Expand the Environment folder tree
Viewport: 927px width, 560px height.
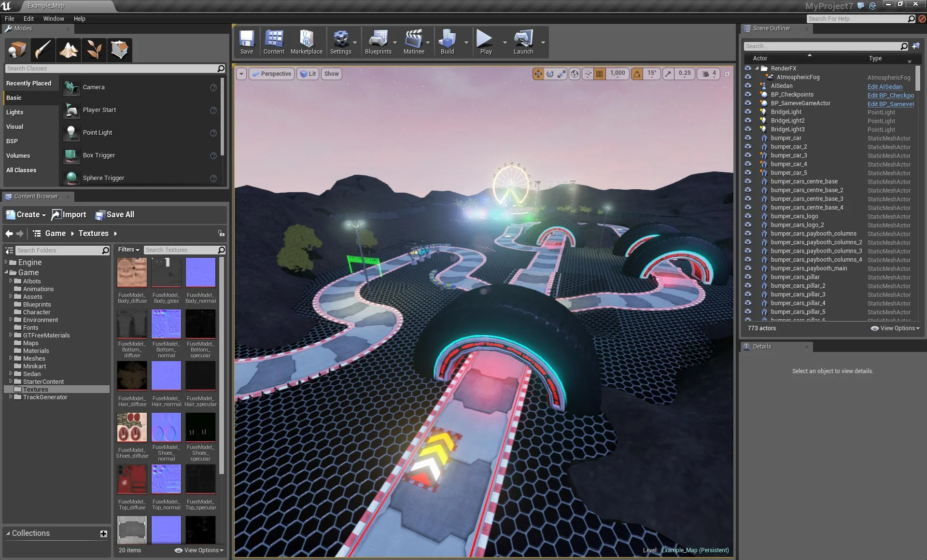(x=11, y=320)
